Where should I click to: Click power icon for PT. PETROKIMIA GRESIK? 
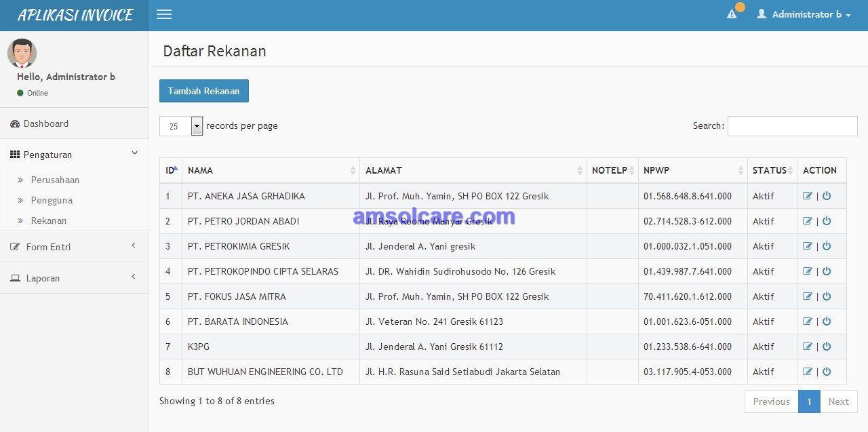(827, 246)
